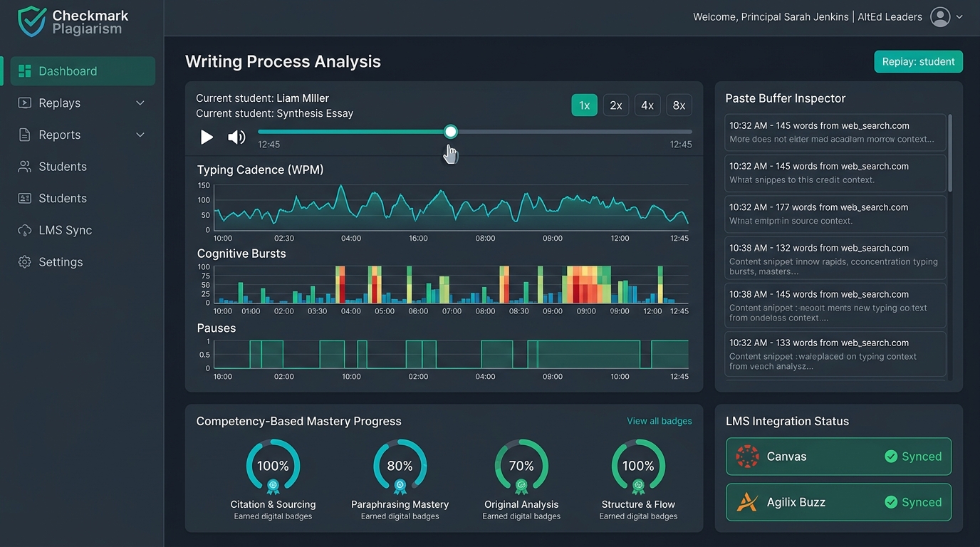Click the Citation & Sourcing badge ribbon icon

[x=273, y=486]
